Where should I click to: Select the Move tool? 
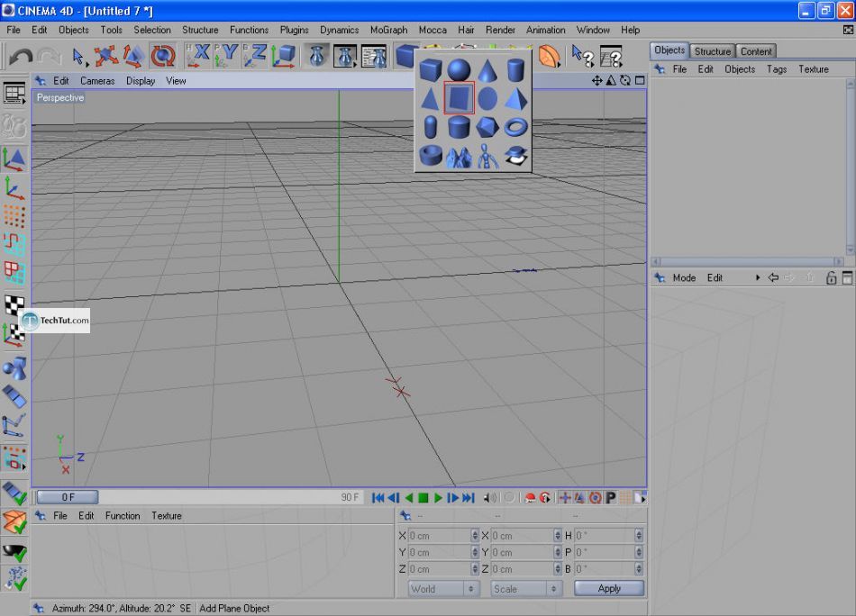click(105, 56)
